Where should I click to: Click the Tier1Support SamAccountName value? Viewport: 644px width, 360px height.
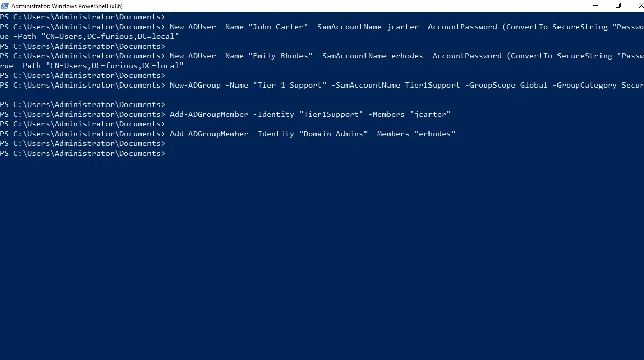[x=433, y=85]
